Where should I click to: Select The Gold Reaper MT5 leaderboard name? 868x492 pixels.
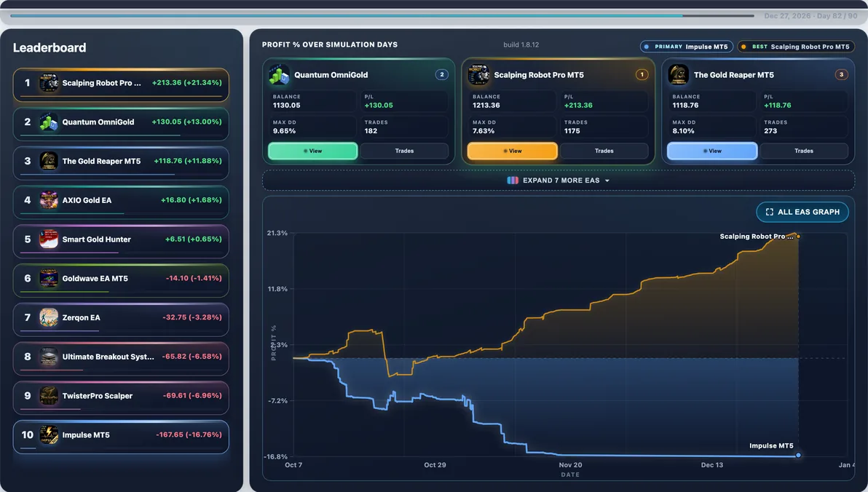coord(101,161)
